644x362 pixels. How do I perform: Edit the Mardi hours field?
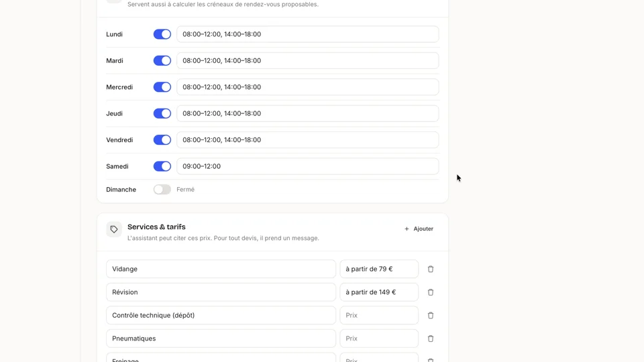[x=308, y=61]
